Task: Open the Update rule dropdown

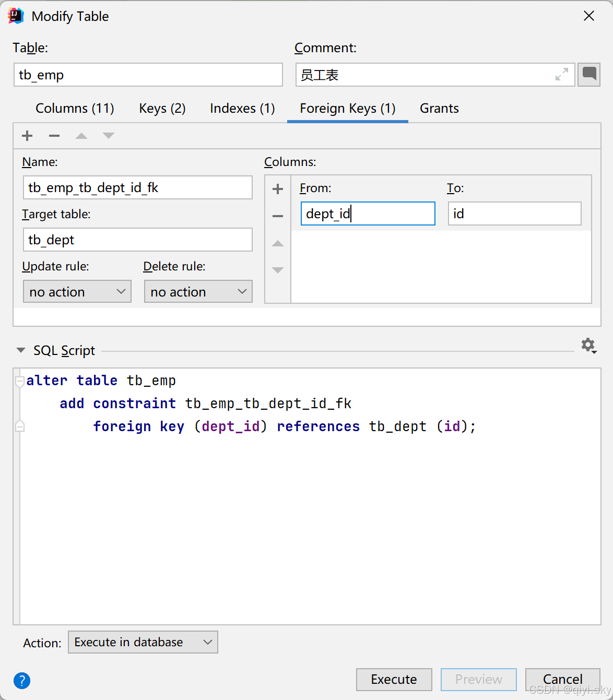Action: (x=77, y=291)
